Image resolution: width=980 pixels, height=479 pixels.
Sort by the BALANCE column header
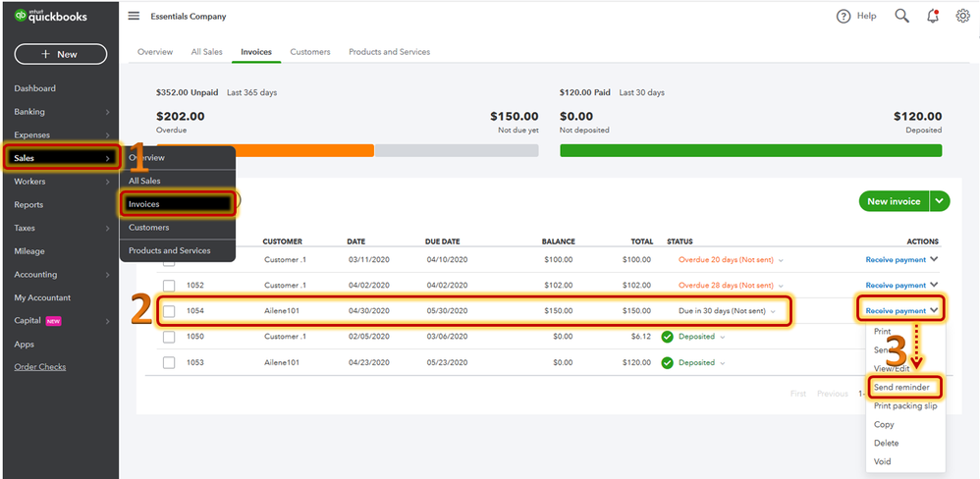tap(558, 241)
